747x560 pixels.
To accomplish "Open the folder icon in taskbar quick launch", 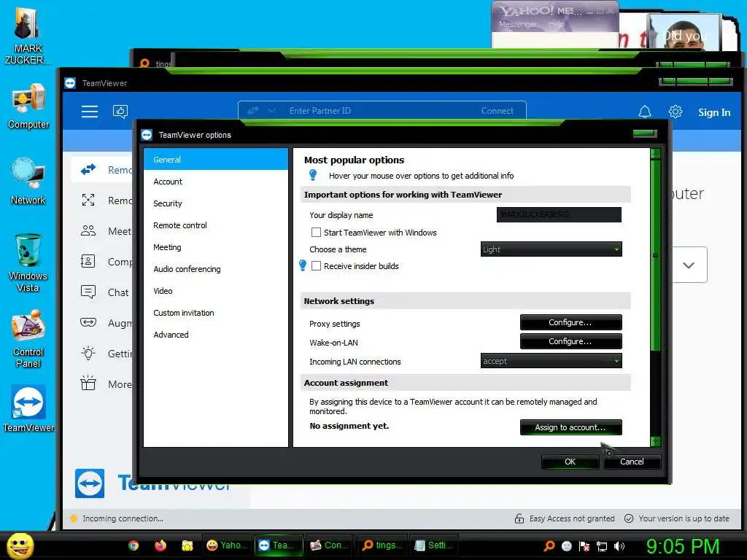I will (x=187, y=545).
